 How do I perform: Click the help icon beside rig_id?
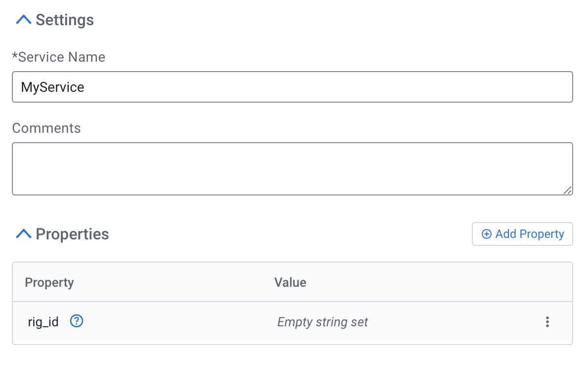point(77,322)
